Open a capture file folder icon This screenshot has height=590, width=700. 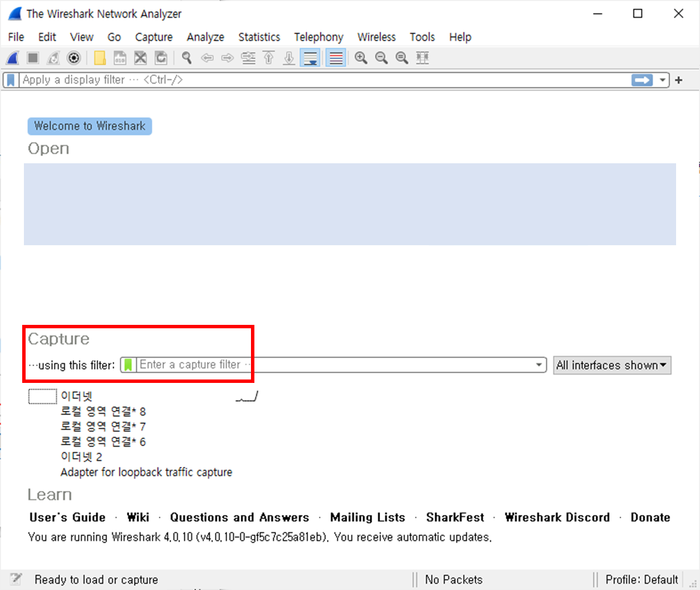point(100,57)
